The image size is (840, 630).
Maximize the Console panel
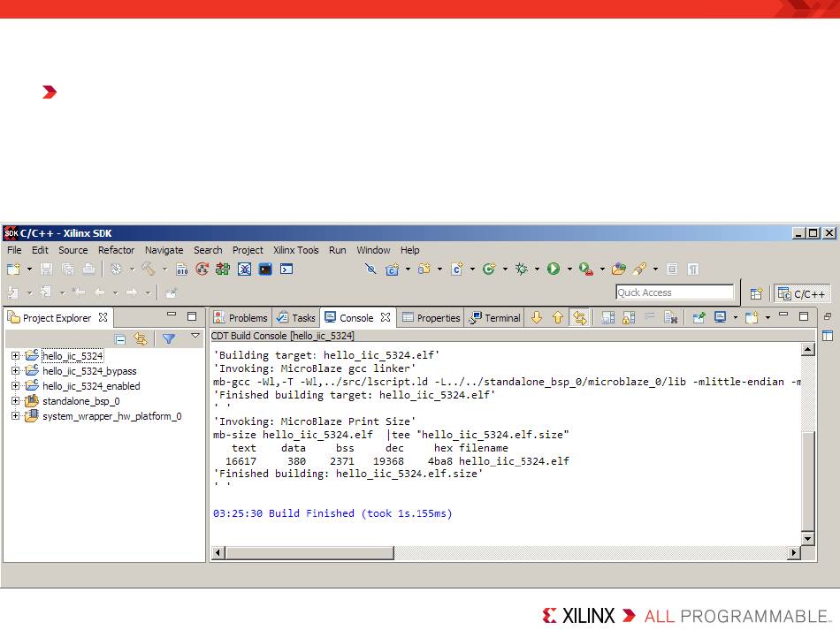804,316
